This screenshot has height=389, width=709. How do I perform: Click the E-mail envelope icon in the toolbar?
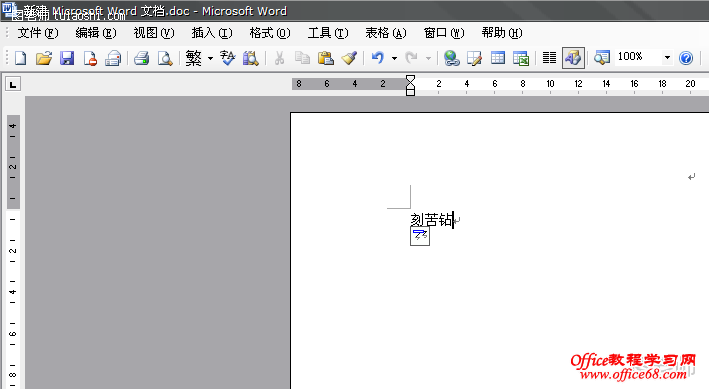(113, 58)
